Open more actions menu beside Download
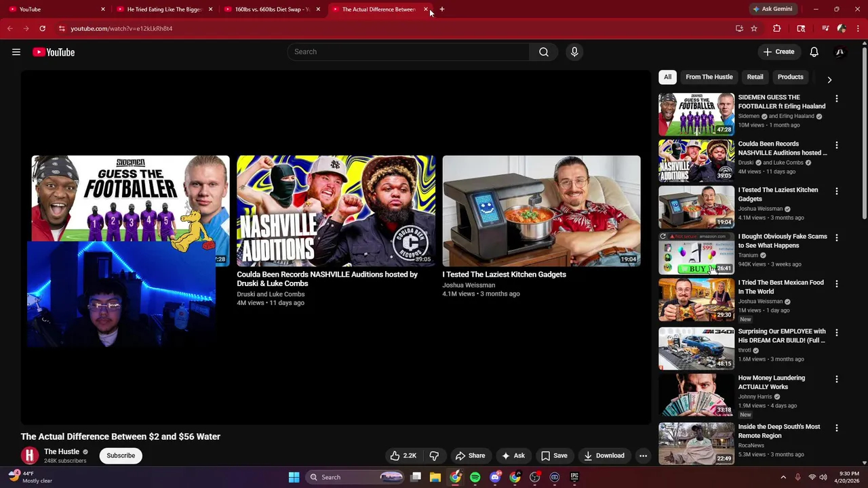The width and height of the screenshot is (868, 488). tap(643, 455)
